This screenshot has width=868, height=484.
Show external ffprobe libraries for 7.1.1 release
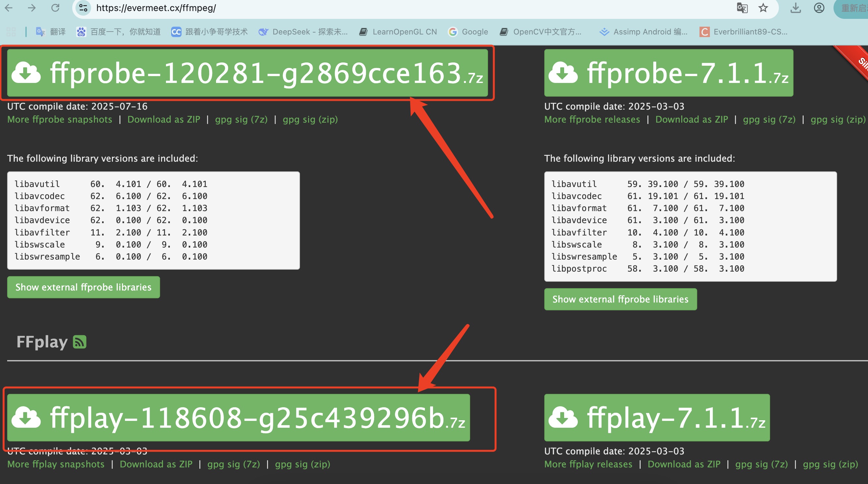coord(620,299)
